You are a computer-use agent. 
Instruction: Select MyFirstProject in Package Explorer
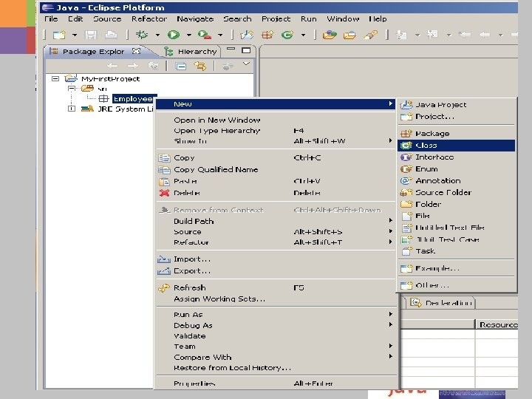[110, 79]
